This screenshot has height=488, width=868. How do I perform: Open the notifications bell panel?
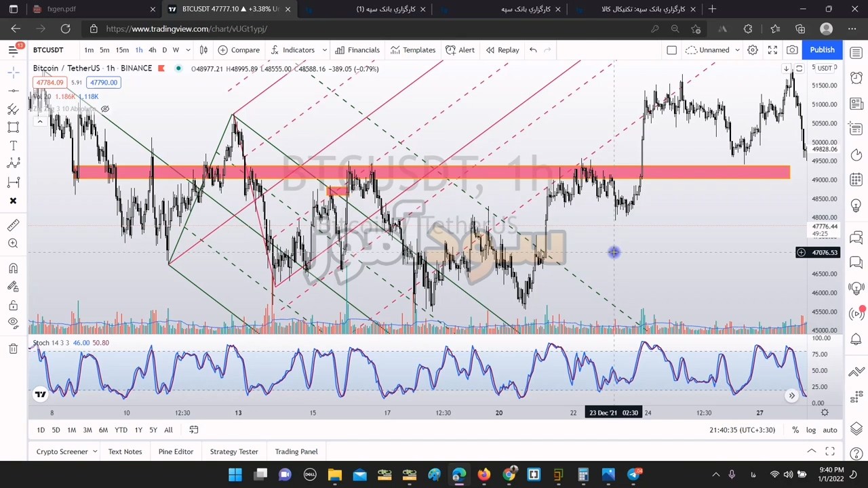click(856, 339)
